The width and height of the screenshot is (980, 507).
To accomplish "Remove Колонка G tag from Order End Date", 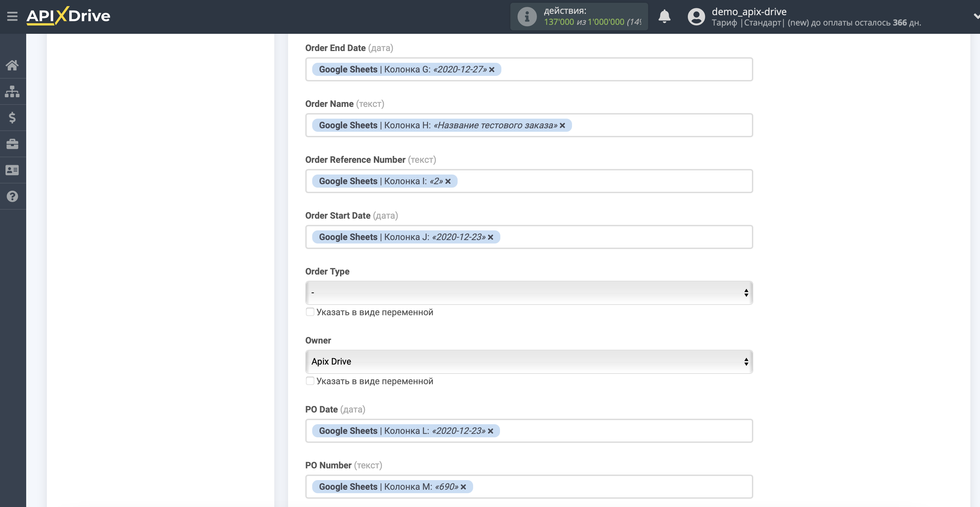I will (x=491, y=70).
